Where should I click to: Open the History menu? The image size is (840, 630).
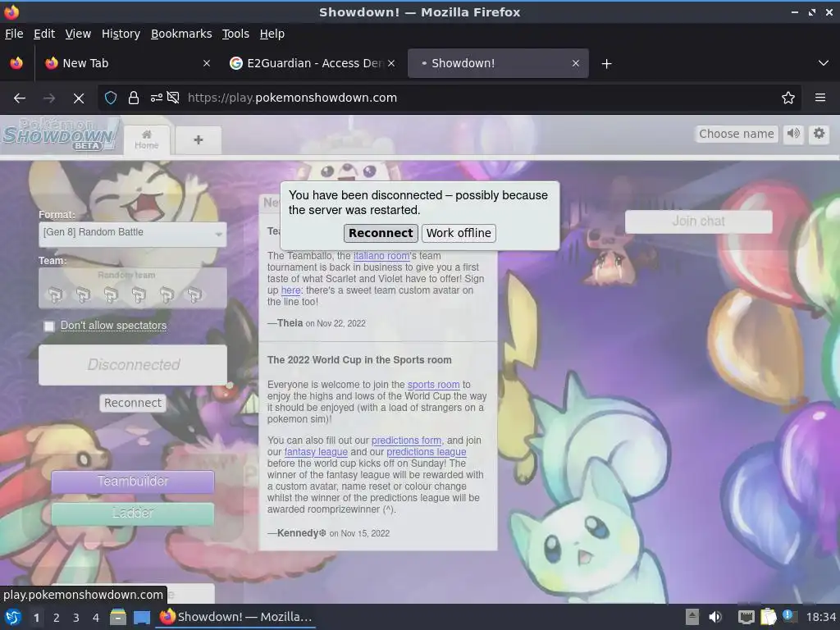121,34
